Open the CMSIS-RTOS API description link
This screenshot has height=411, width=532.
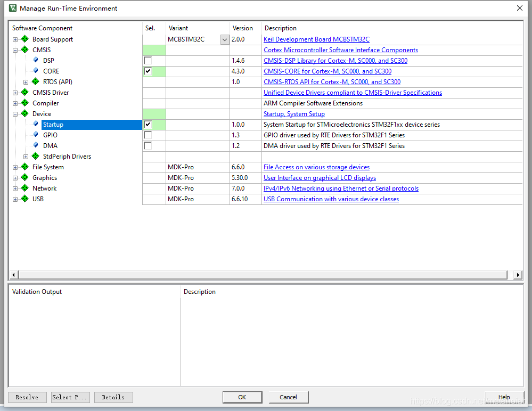(x=332, y=82)
